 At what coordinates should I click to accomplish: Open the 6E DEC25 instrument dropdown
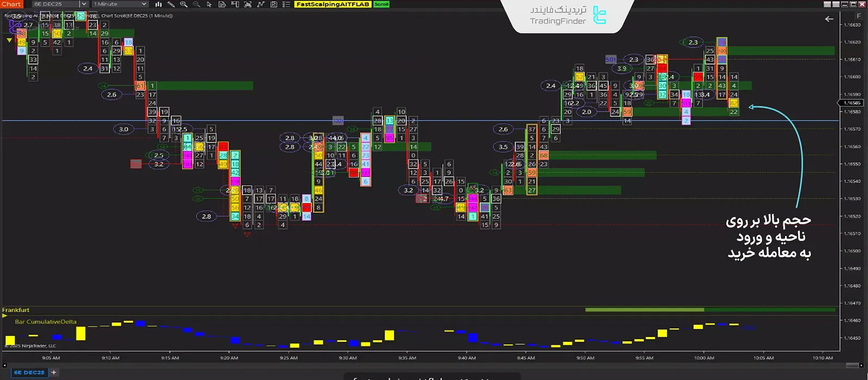tap(54, 4)
